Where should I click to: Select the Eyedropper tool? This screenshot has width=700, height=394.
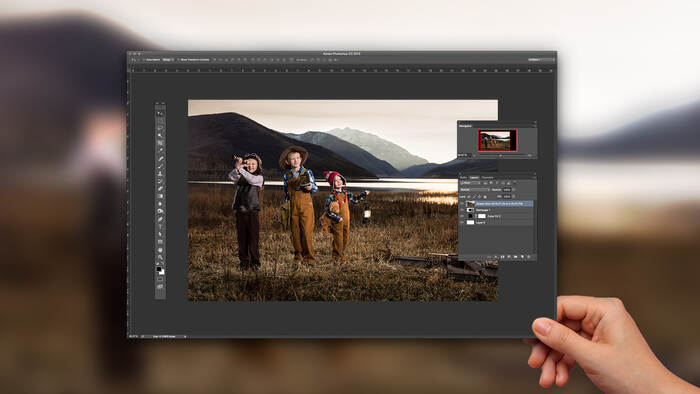pos(160,150)
